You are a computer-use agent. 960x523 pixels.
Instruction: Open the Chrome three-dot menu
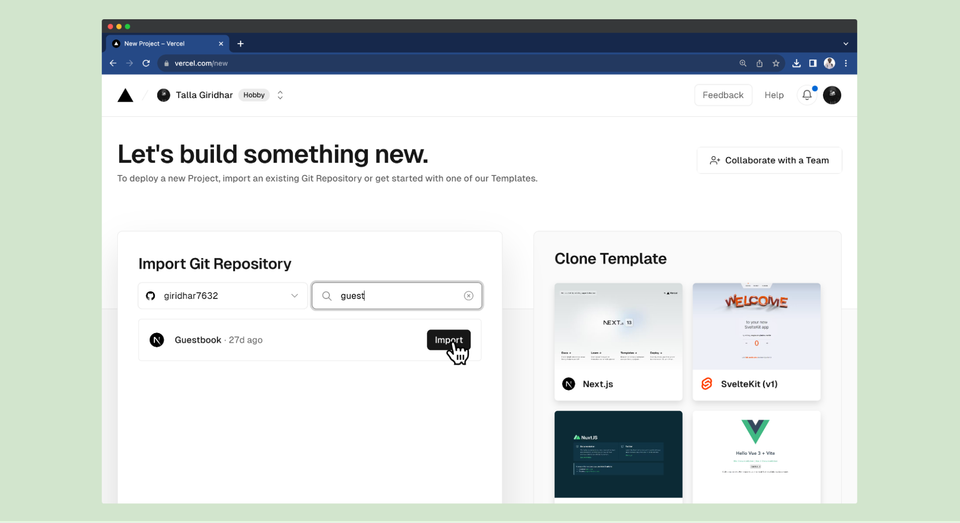tap(846, 63)
